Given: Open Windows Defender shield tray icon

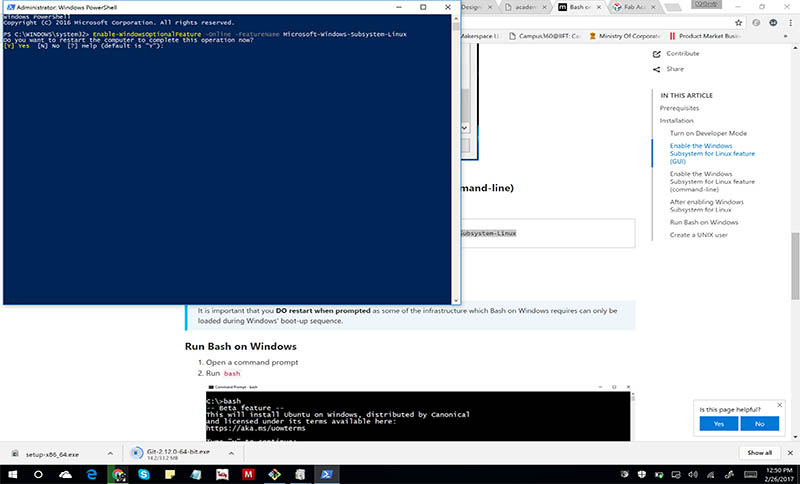Looking at the screenshot, I should [x=642, y=475].
